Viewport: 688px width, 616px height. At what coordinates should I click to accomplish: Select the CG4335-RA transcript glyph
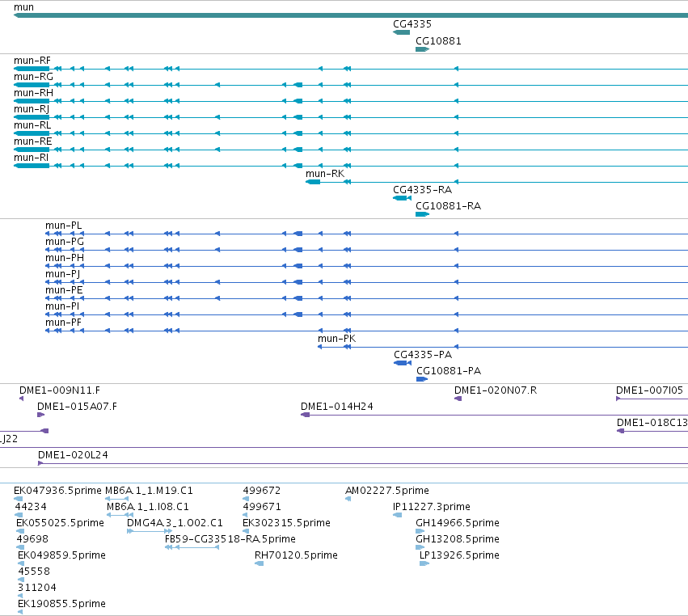pyautogui.click(x=402, y=198)
